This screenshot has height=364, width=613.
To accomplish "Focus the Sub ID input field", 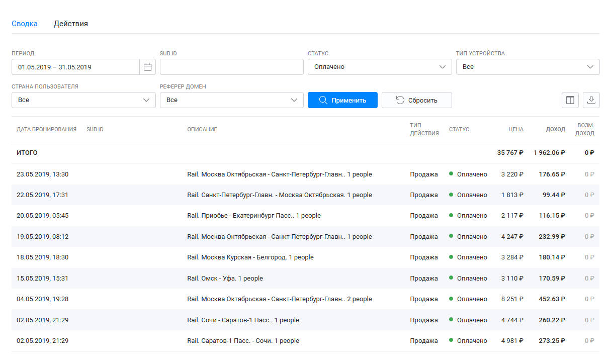I will point(231,67).
